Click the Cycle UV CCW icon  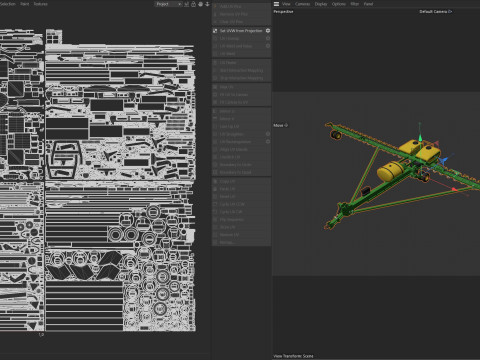click(x=215, y=204)
